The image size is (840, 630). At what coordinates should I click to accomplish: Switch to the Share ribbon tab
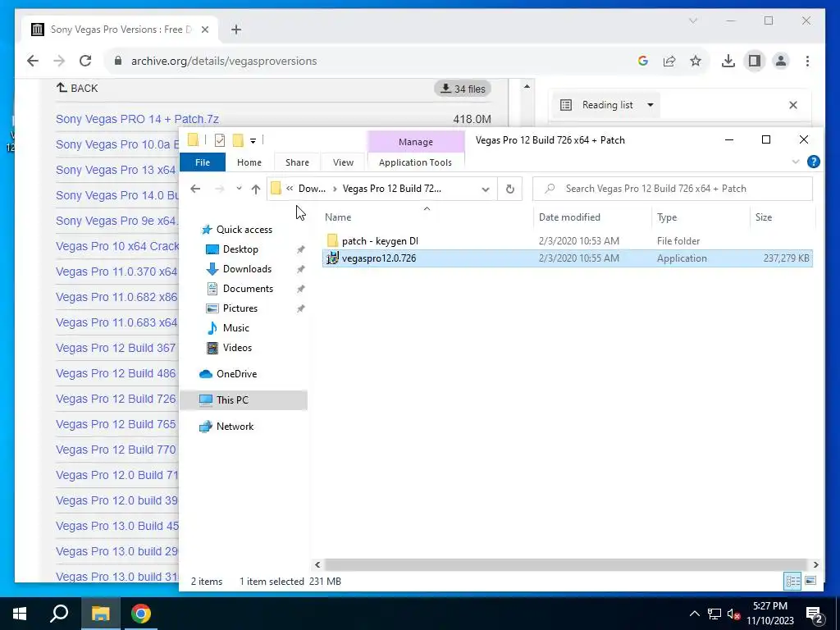297,162
